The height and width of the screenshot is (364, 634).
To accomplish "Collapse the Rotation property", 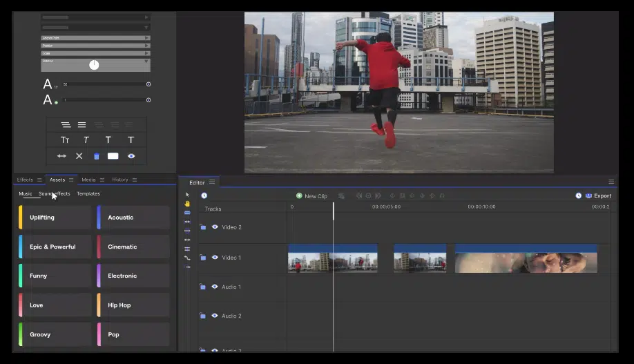I will tap(146, 61).
